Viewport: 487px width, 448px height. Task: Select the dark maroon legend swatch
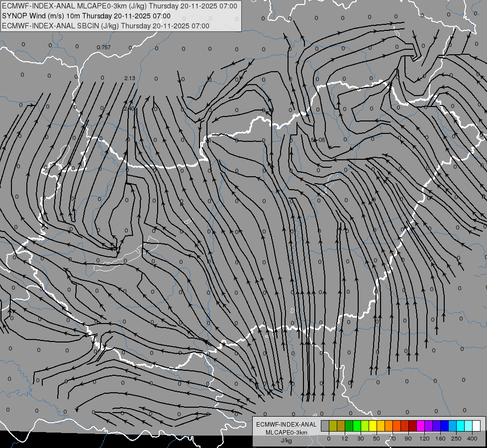[x=413, y=426]
